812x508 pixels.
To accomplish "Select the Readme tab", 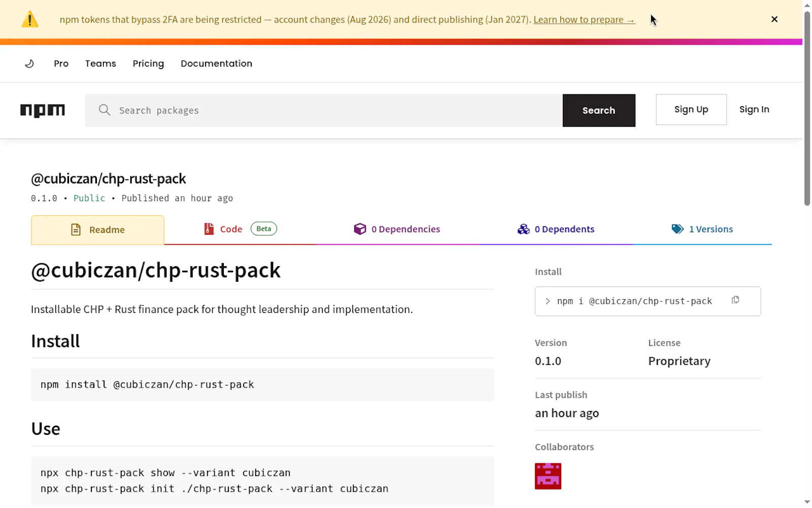I will 97,230.
